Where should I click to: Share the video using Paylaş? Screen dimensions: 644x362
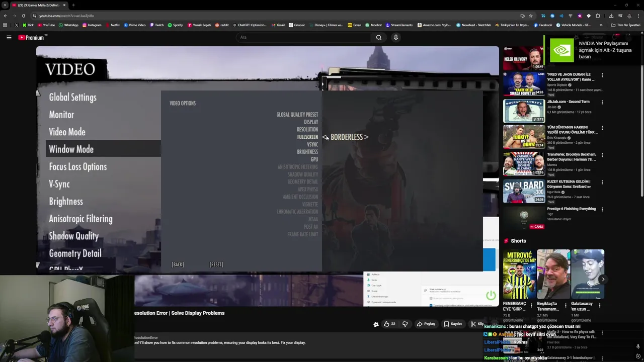426,324
